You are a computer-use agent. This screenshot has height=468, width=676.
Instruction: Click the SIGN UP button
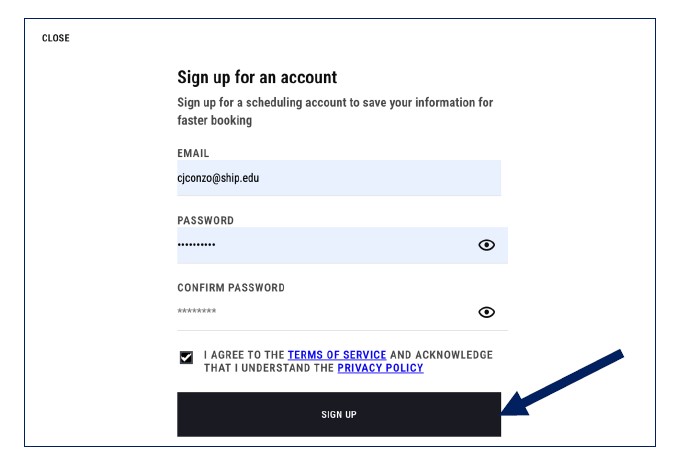[x=339, y=414]
